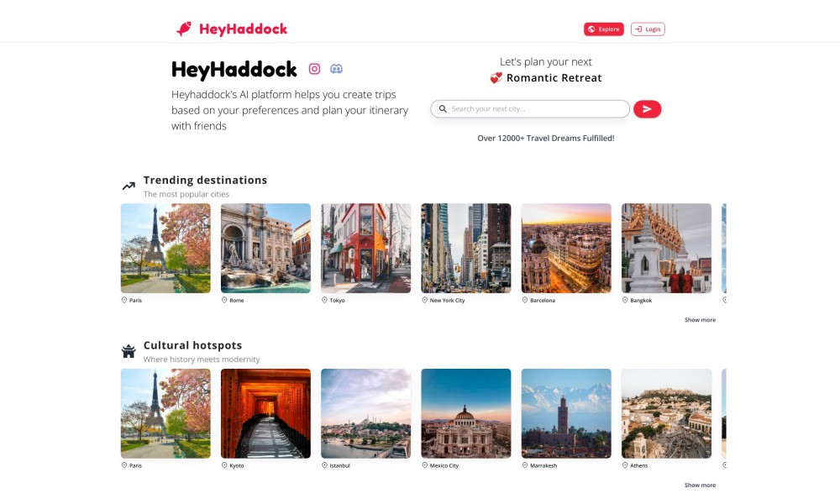The width and height of the screenshot is (840, 504).
Task: Open the Bangkok temple card
Action: point(666,248)
